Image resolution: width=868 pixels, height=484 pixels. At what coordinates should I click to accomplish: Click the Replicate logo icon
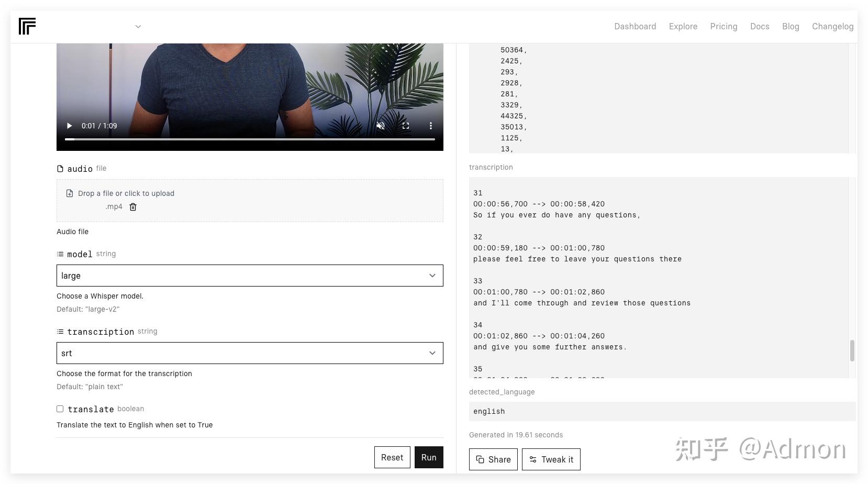(27, 26)
